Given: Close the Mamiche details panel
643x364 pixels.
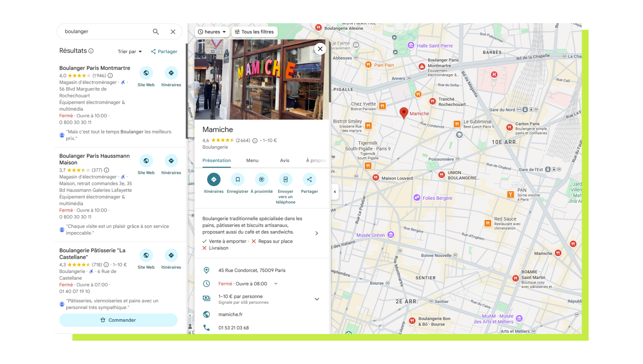Looking at the screenshot, I should click(x=320, y=49).
